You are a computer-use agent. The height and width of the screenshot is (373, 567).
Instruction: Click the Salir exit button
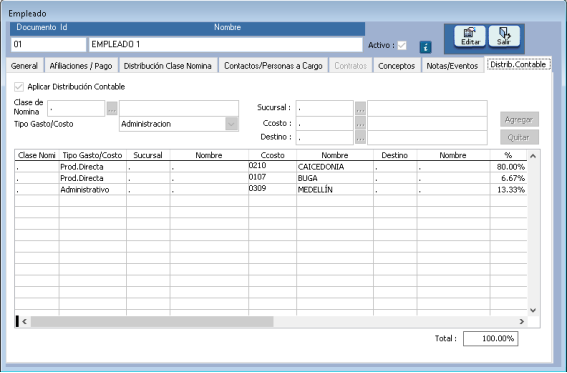click(504, 36)
